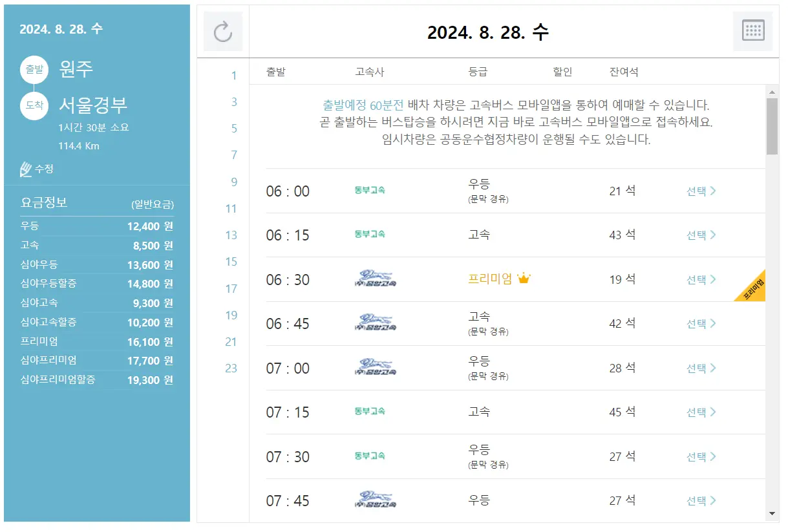Refresh the bus schedule list
The width and height of the screenshot is (788, 532).
pyautogui.click(x=222, y=30)
